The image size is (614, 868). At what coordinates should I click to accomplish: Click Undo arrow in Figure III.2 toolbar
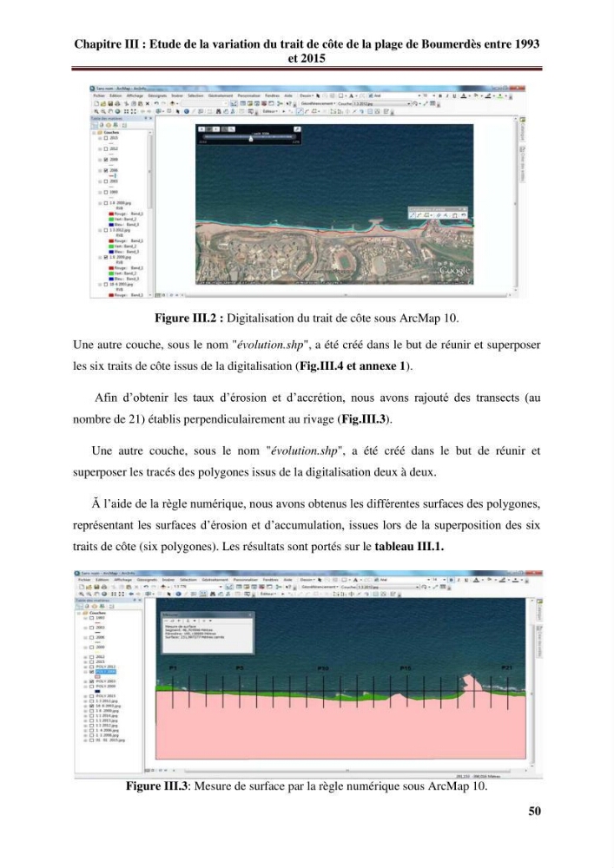[x=156, y=103]
